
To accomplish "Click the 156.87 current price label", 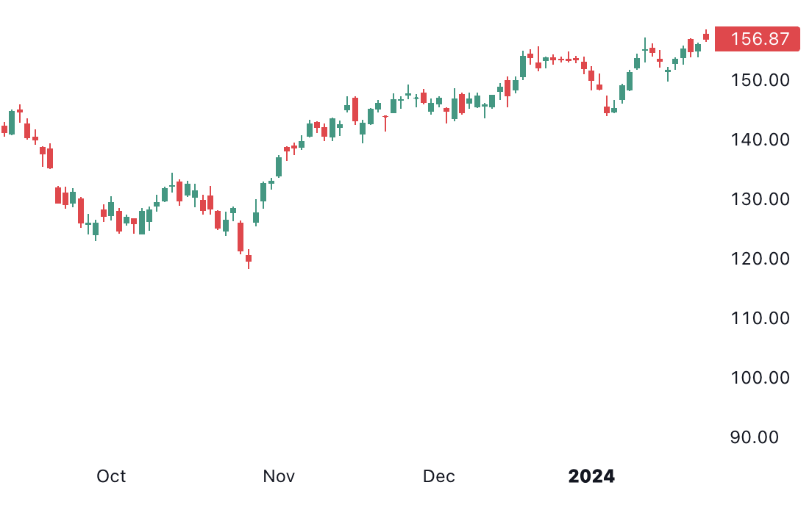I will [757, 39].
